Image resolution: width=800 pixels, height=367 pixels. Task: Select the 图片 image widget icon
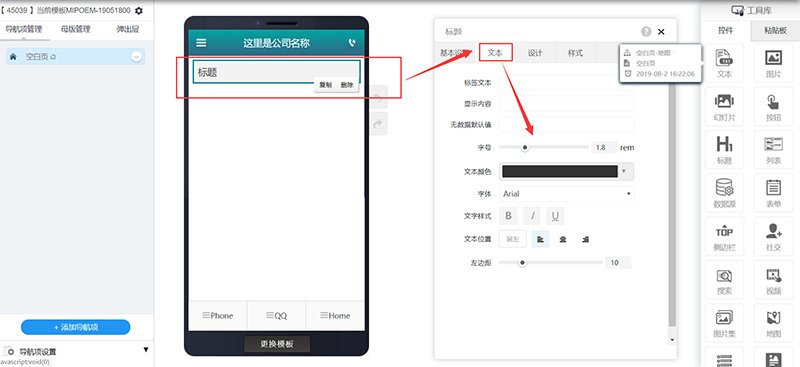pyautogui.click(x=773, y=63)
